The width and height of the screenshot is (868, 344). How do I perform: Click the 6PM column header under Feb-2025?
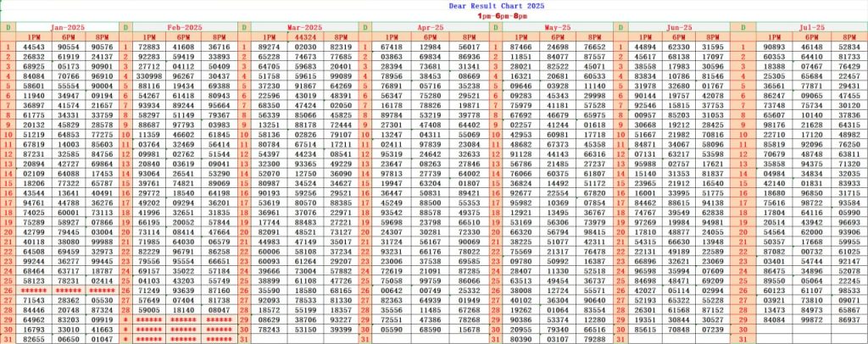click(x=183, y=36)
